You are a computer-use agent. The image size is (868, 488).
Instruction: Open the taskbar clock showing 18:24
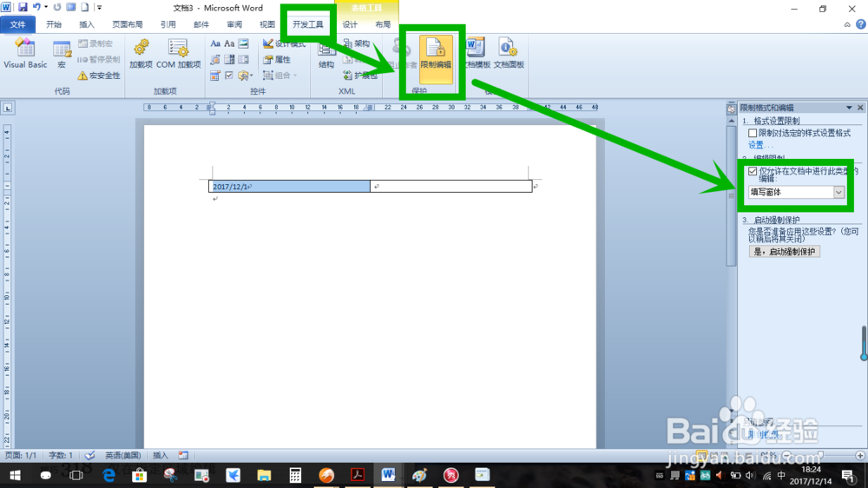811,475
